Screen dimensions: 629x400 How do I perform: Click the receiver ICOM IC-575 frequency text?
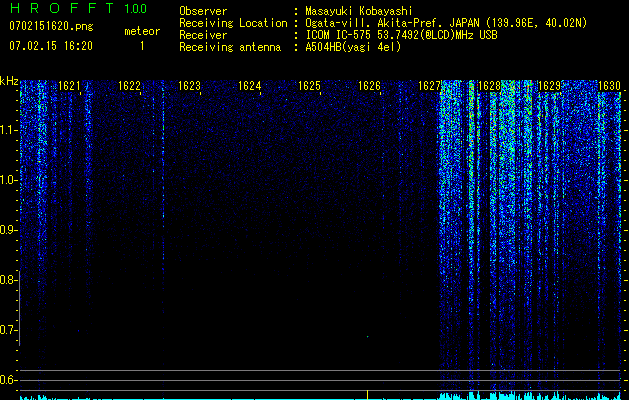click(x=401, y=35)
